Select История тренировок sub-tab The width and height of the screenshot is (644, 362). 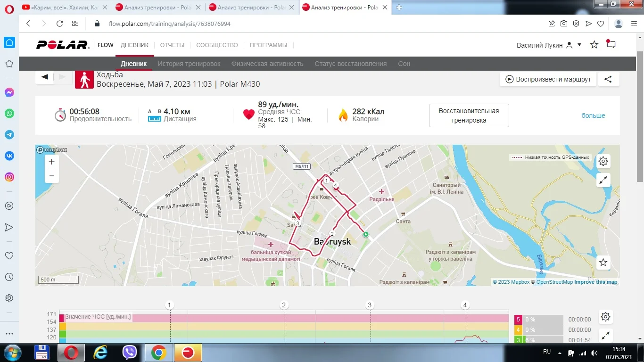tap(189, 64)
